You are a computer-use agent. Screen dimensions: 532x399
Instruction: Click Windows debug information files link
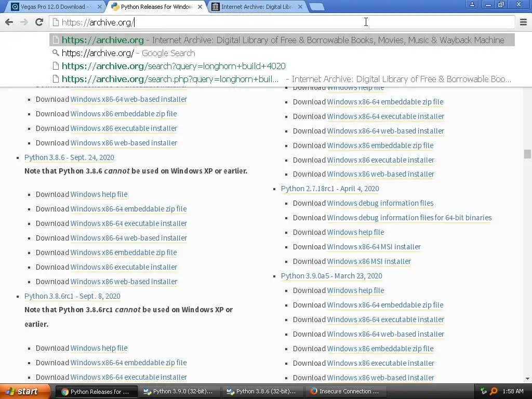(380, 203)
